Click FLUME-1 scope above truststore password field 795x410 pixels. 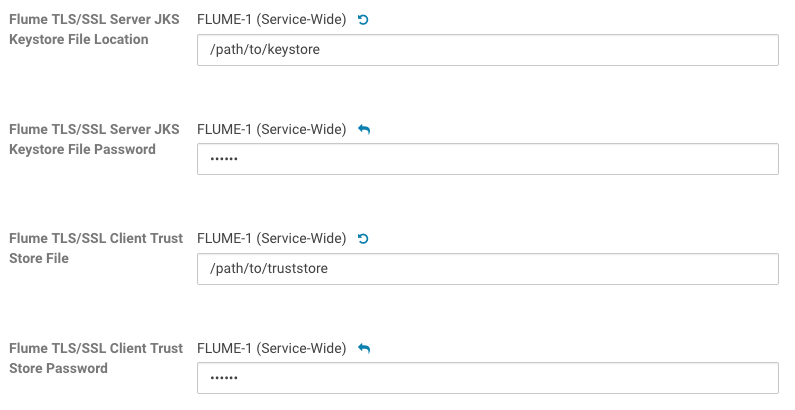[271, 348]
